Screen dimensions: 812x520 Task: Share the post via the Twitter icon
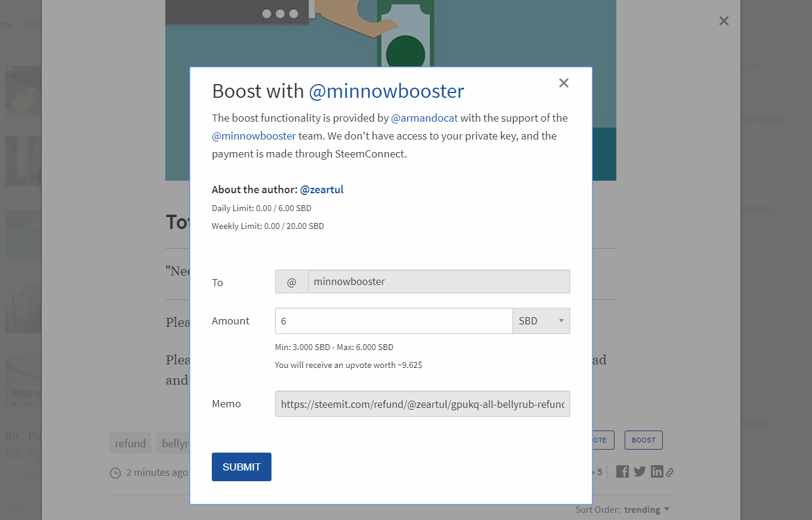pyautogui.click(x=640, y=472)
